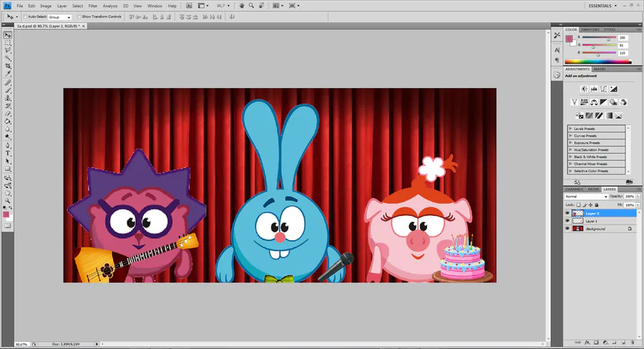Screen dimensions: 644x349
Task: Select the Polygonal Lasso tool
Action: coord(8,51)
